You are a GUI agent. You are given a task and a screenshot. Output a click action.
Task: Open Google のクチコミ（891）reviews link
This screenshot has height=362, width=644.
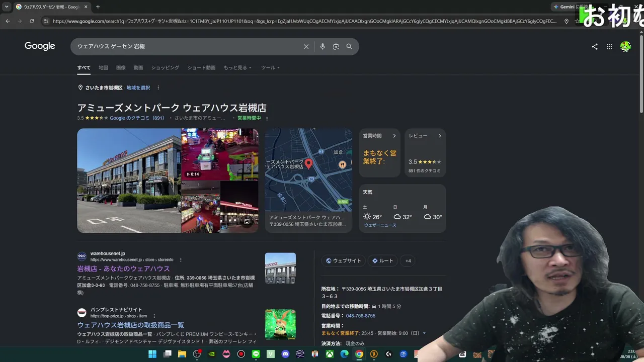137,118
